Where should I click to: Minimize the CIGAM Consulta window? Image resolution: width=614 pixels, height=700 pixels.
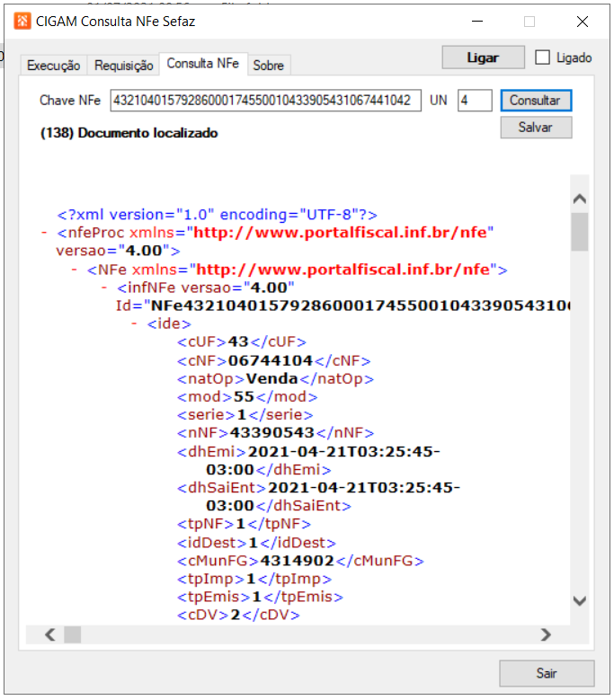tap(477, 21)
